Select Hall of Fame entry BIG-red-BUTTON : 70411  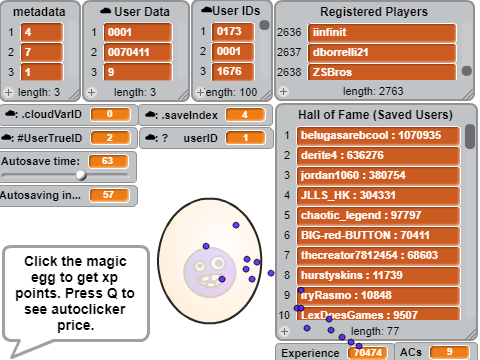click(x=379, y=236)
